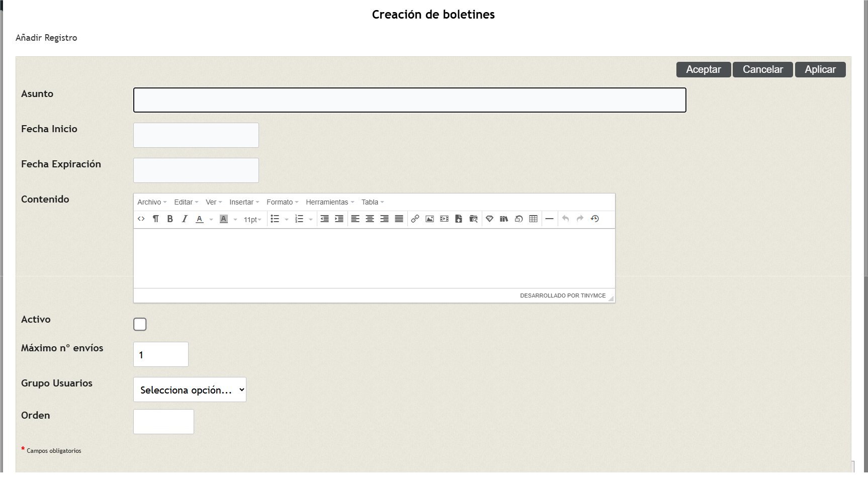Image resolution: width=868 pixels, height=489 pixels.
Task: Insert a table with grid icon
Action: (534, 219)
